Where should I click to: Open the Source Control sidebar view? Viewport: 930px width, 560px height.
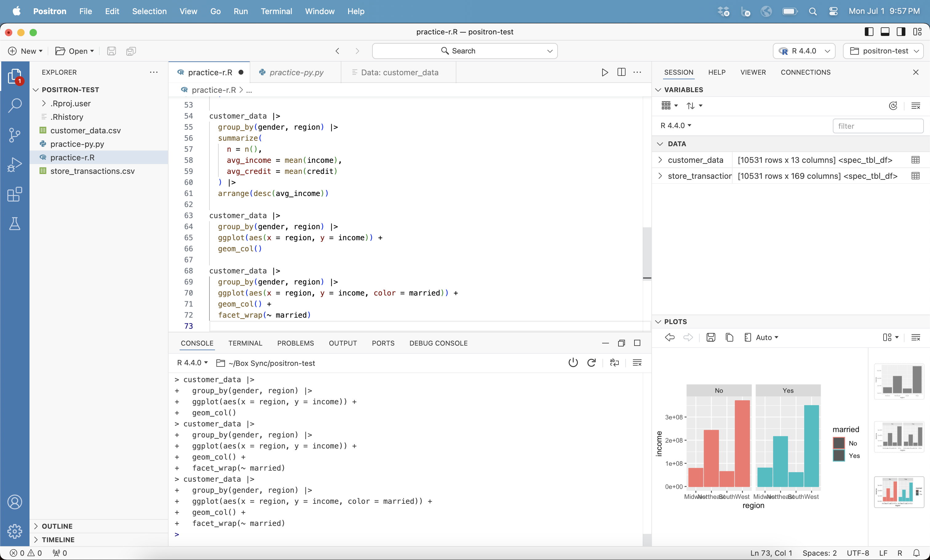click(x=14, y=135)
